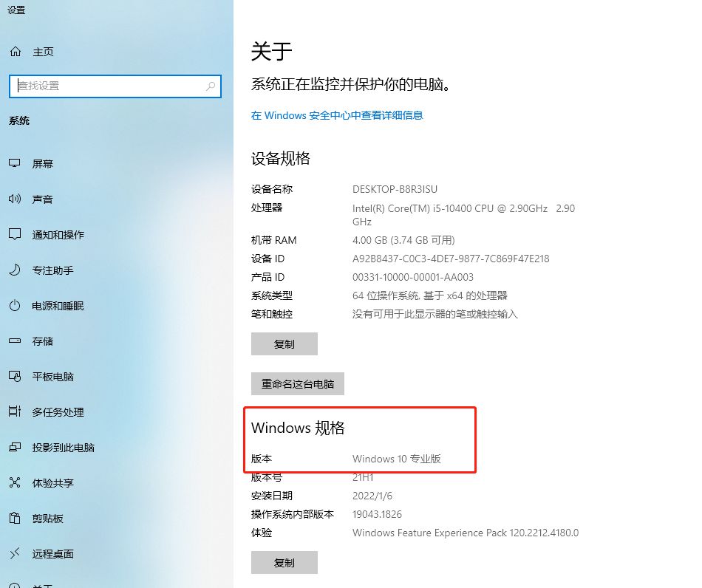Image resolution: width=702 pixels, height=588 pixels.
Task: Click the drive icon beside 存储
Action: pyautogui.click(x=15, y=341)
